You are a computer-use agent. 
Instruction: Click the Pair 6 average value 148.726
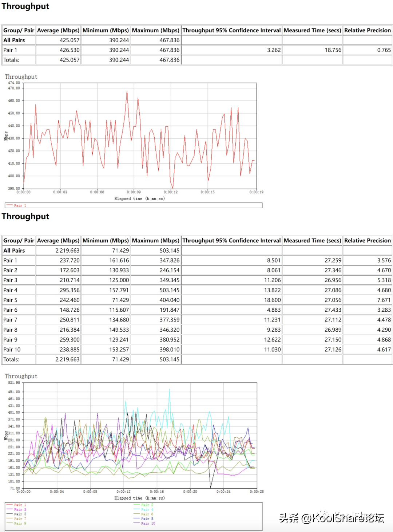pos(70,310)
